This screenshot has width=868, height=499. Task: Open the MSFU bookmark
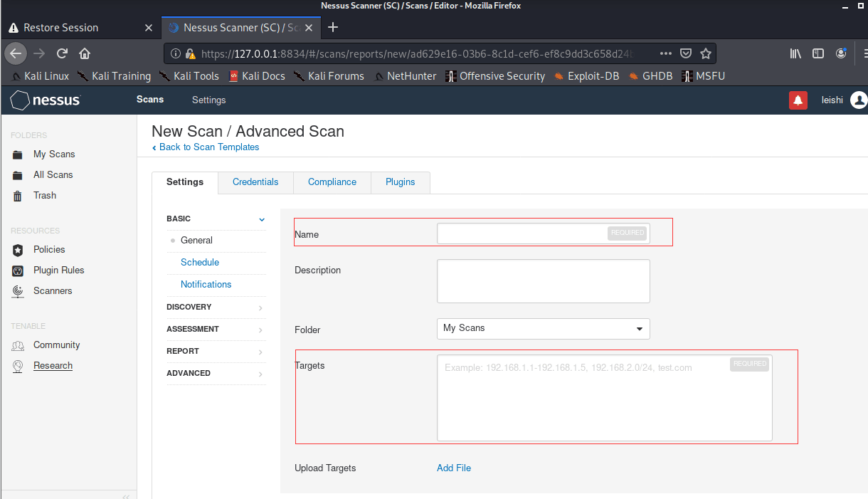click(703, 76)
